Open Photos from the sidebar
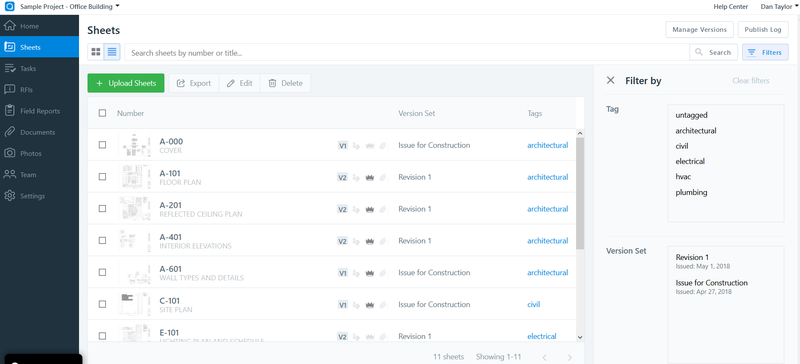The height and width of the screenshot is (364, 800). pyautogui.click(x=39, y=153)
